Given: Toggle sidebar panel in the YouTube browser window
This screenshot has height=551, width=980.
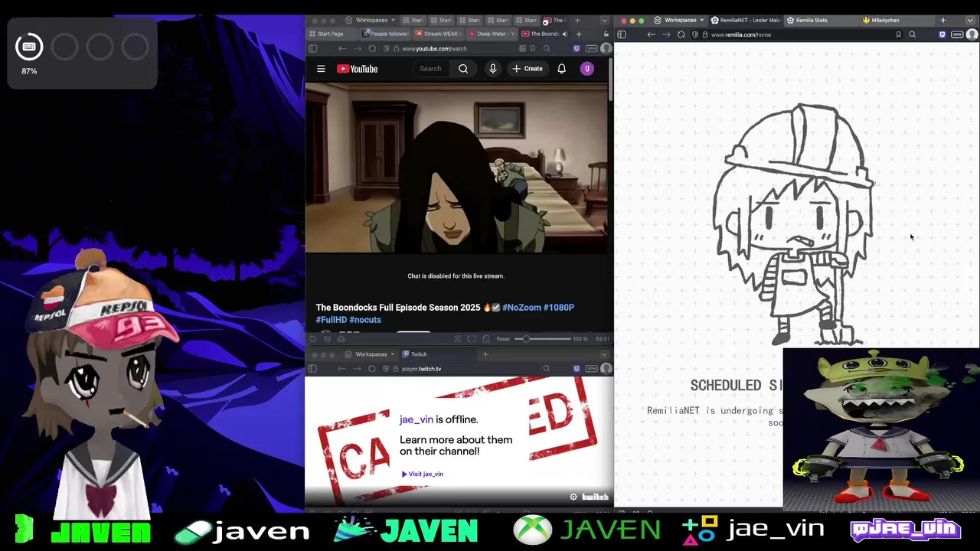Looking at the screenshot, I should click(x=313, y=48).
